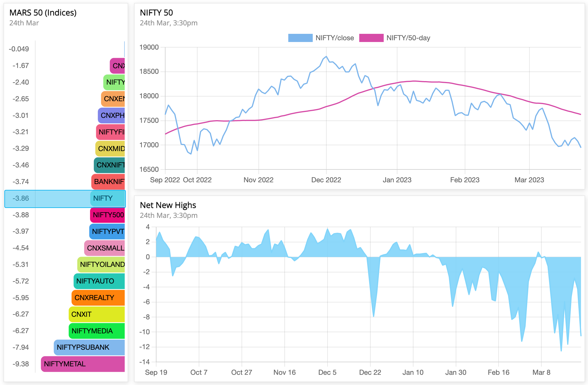Image resolution: width=588 pixels, height=385 pixels.
Task: Click the -3.86 value in highlighted row
Action: pos(21,198)
